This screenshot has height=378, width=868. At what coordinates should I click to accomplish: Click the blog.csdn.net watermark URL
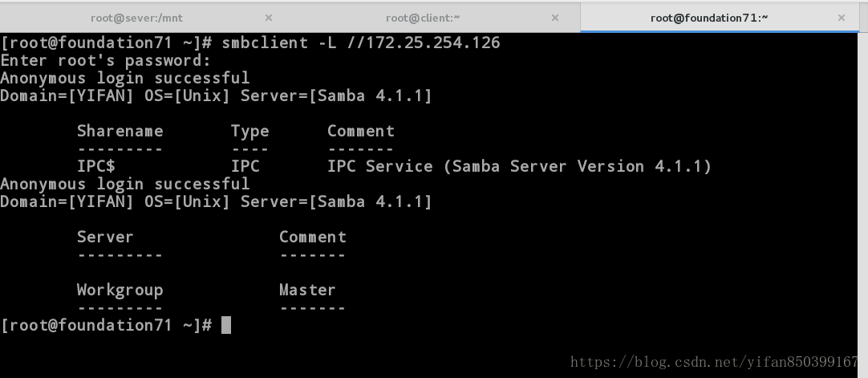[x=714, y=363]
